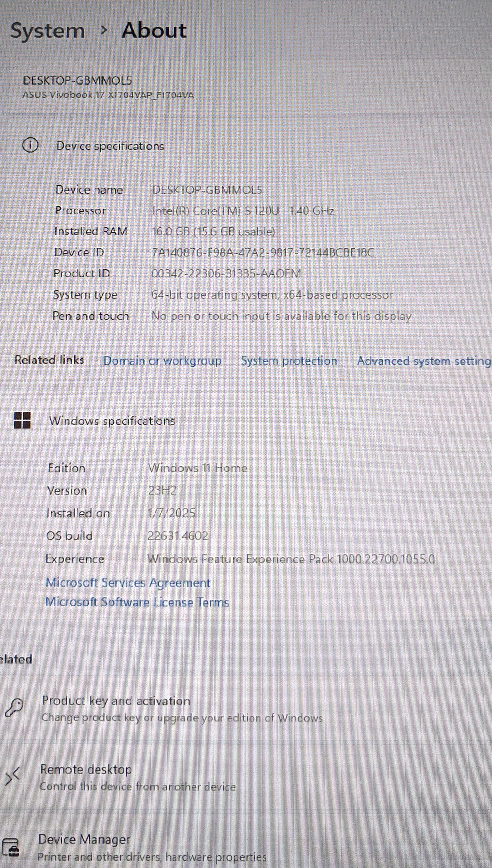This screenshot has width=492, height=868.
Task: Click the System type label
Action: click(x=85, y=295)
